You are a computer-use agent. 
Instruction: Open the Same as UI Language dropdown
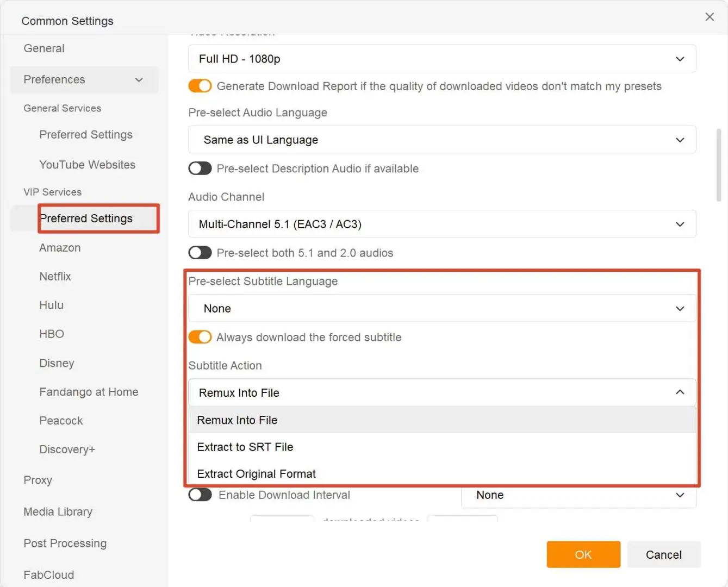[442, 140]
